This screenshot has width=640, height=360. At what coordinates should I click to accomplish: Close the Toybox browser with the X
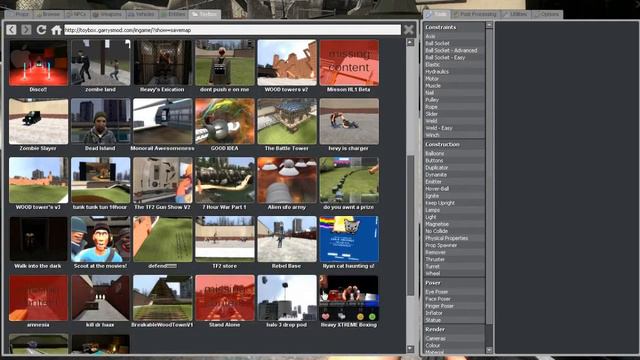click(409, 29)
